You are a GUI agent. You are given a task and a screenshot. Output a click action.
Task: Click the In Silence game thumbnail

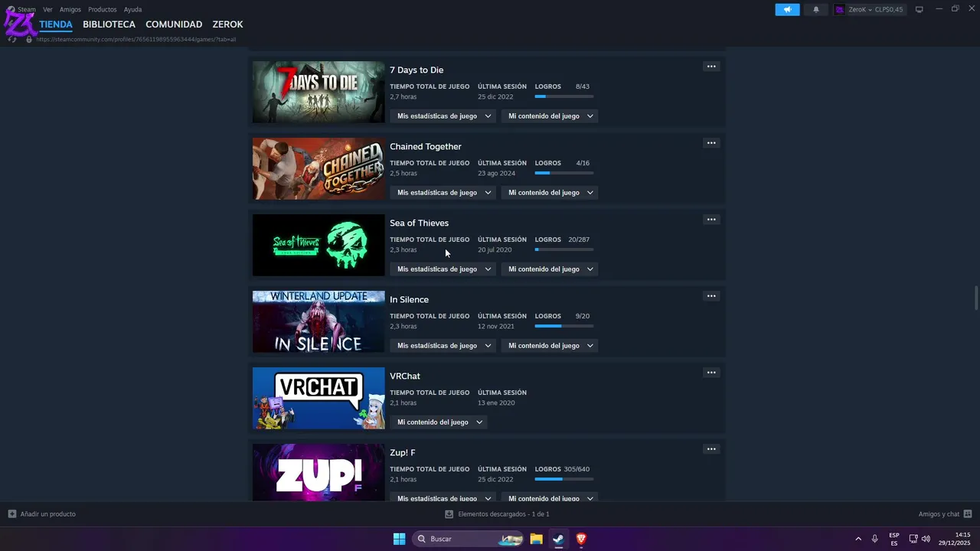point(318,321)
